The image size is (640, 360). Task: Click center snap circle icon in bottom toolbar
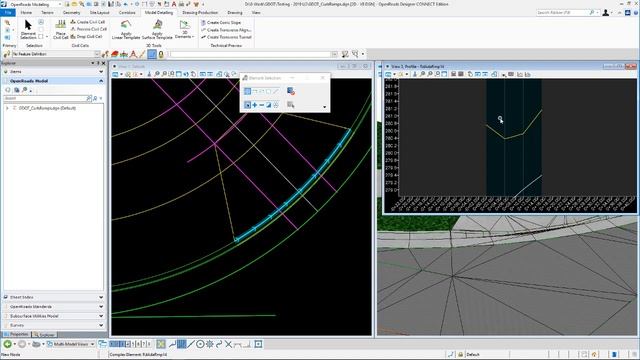click(200, 344)
